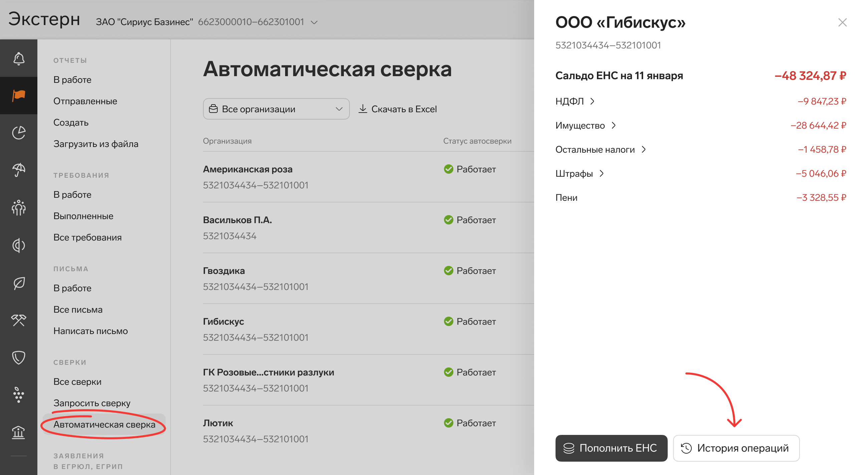Click green status icon for Гвоздика
This screenshot has height=475, width=868.
click(448, 270)
